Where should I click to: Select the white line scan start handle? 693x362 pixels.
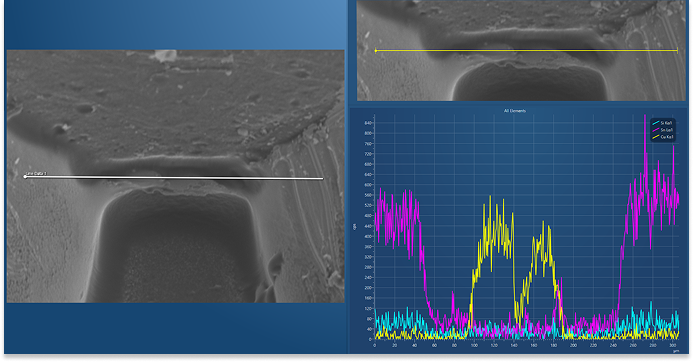coord(25,177)
